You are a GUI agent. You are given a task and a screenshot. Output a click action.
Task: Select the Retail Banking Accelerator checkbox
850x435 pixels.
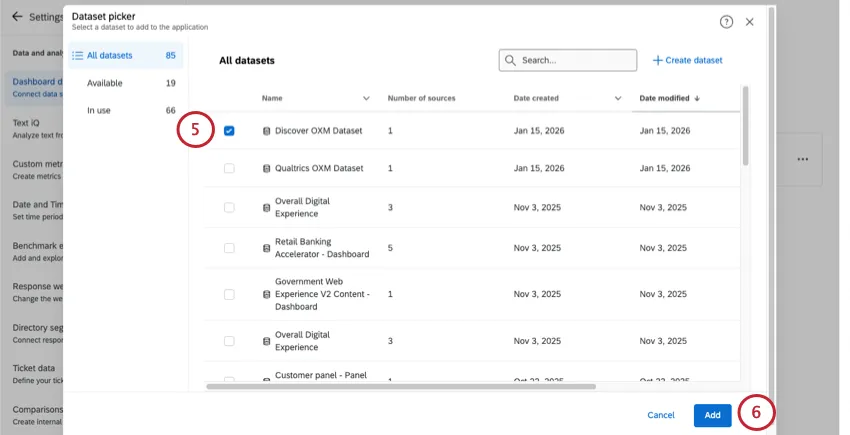229,248
